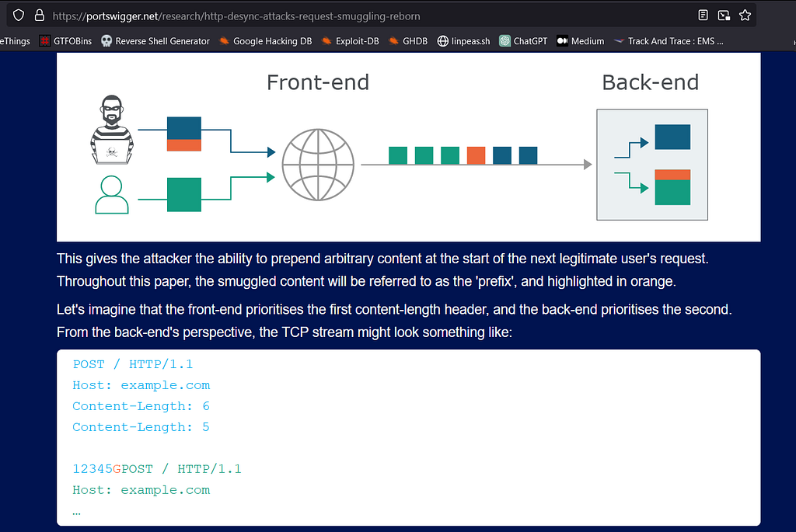Open the Track And Trace : EMS bookmark
The width and height of the screenshot is (796, 532).
pos(669,41)
